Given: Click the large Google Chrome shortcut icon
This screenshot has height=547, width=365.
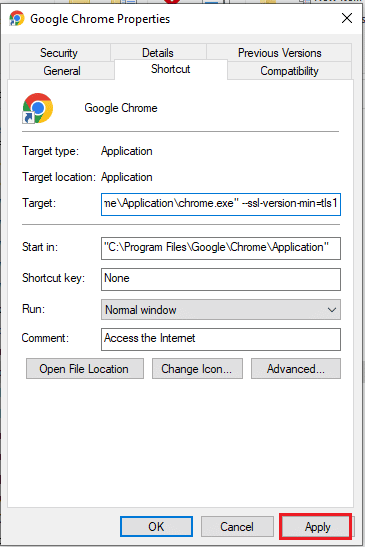Looking at the screenshot, I should coord(38,108).
